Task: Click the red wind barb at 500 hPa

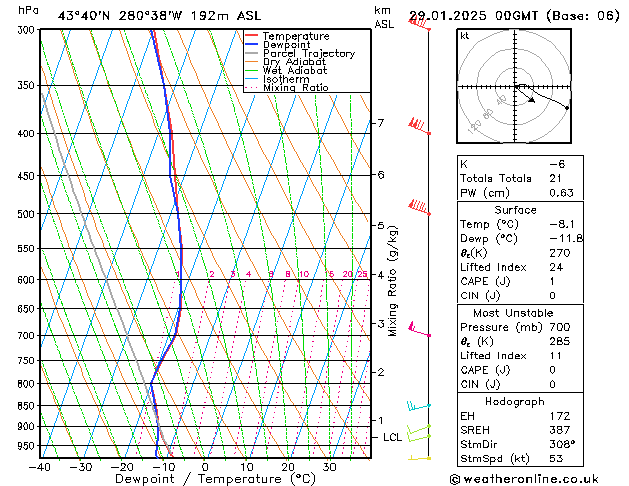Action: pos(419,208)
